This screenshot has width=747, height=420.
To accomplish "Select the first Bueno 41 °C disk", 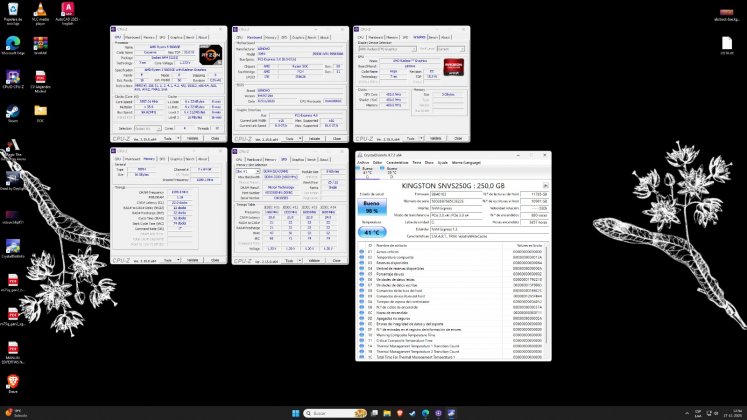I will [x=366, y=172].
